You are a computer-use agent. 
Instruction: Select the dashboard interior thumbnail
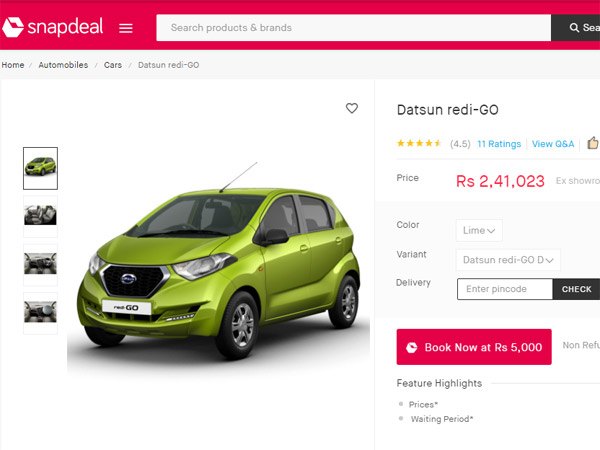tap(41, 264)
